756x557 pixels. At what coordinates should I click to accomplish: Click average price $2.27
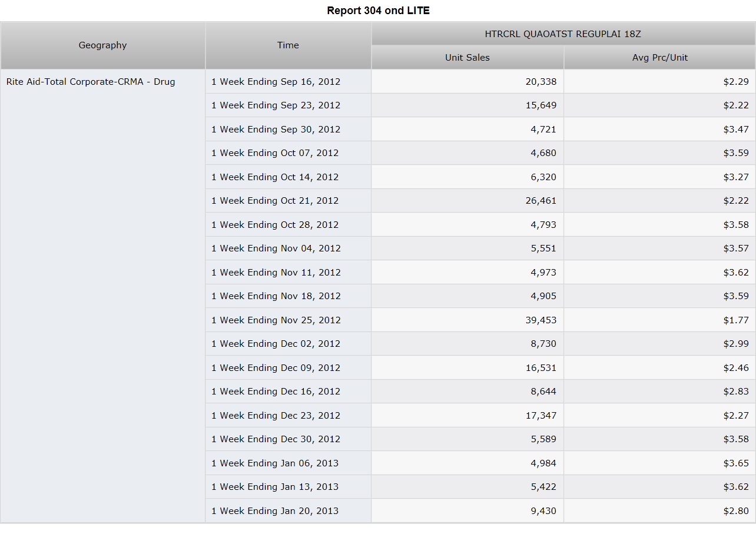(659, 415)
